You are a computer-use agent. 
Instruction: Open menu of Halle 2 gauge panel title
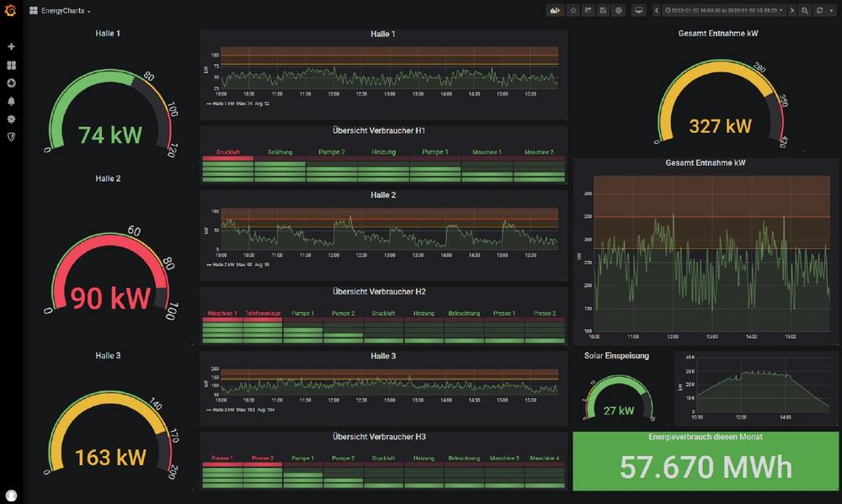108,178
